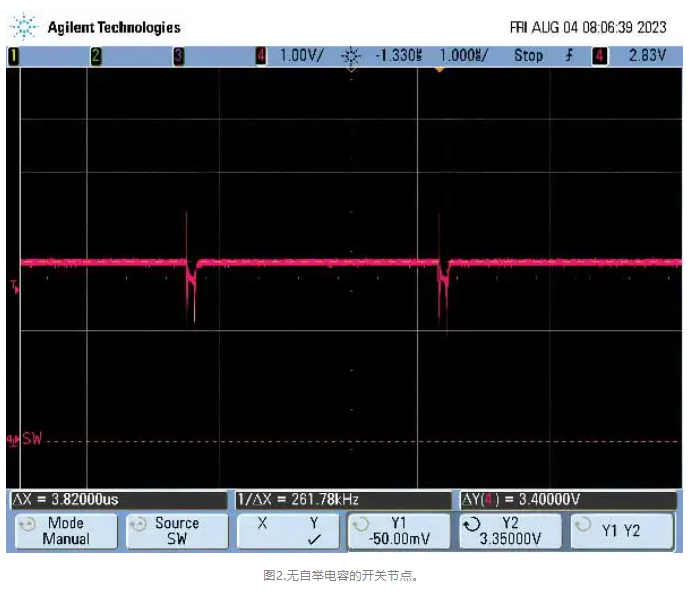
Task: Open the cursor Source SW softkey
Action: pos(175,530)
